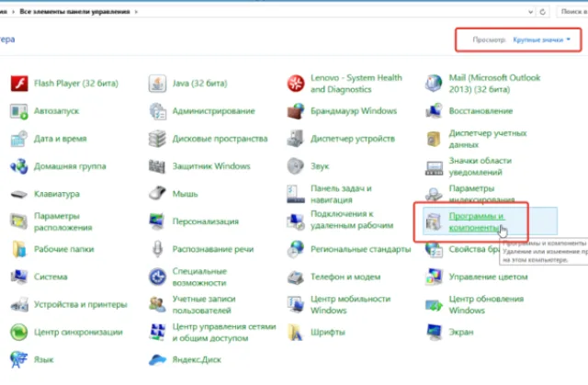Open the Телефон и модем link

345,277
